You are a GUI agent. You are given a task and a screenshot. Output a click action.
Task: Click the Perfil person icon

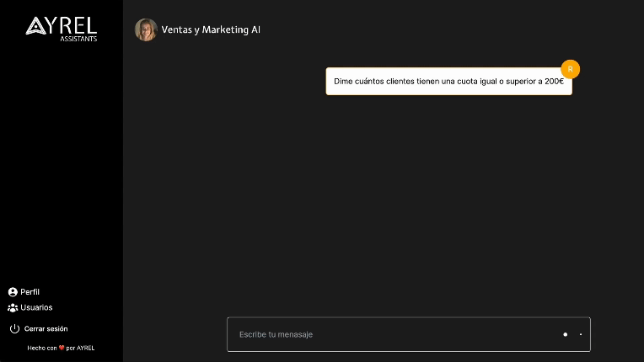click(13, 292)
